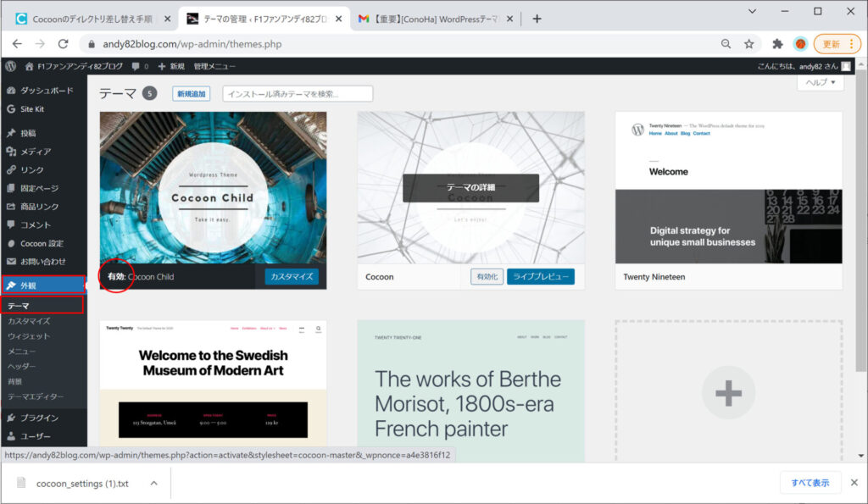
Task: Click ライブプレビュー for Cocoon theme
Action: (540, 276)
